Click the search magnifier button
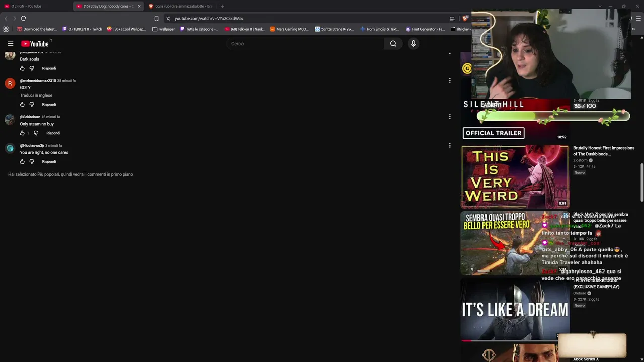The height and width of the screenshot is (362, 644). [393, 44]
